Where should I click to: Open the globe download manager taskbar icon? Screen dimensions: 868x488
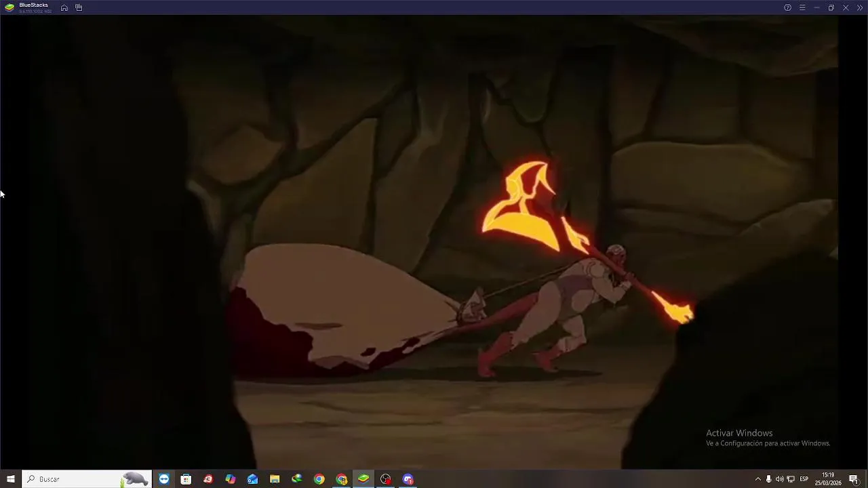tap(297, 479)
